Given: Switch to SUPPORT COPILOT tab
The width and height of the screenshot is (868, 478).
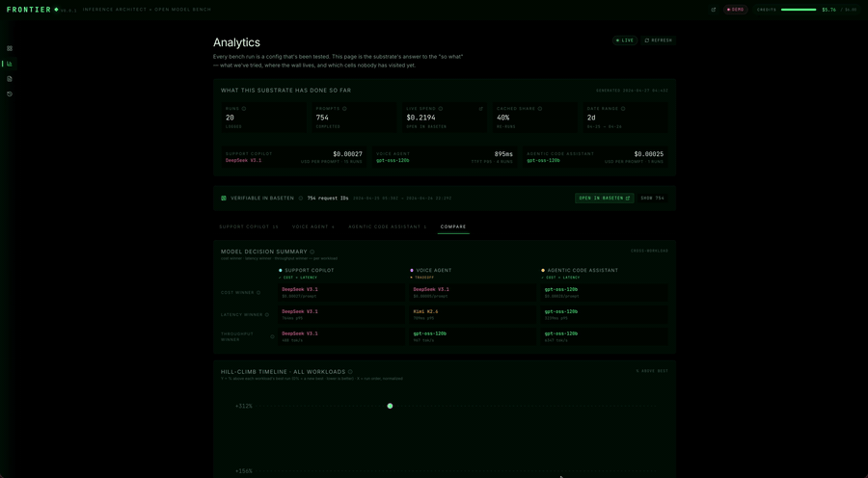Looking at the screenshot, I should pyautogui.click(x=249, y=226).
